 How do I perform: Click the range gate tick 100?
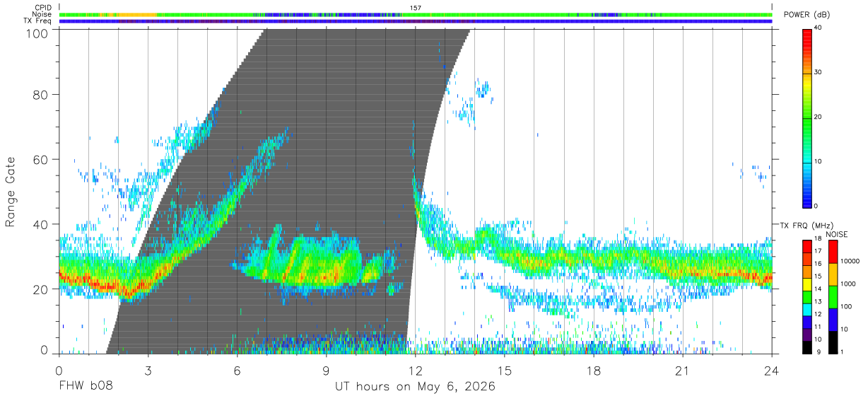36,33
